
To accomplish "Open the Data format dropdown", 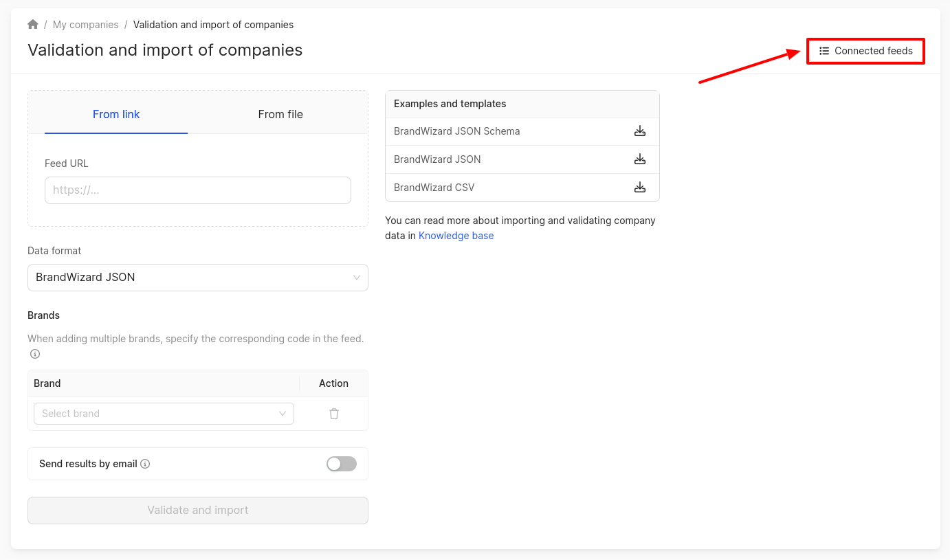I will 198,278.
